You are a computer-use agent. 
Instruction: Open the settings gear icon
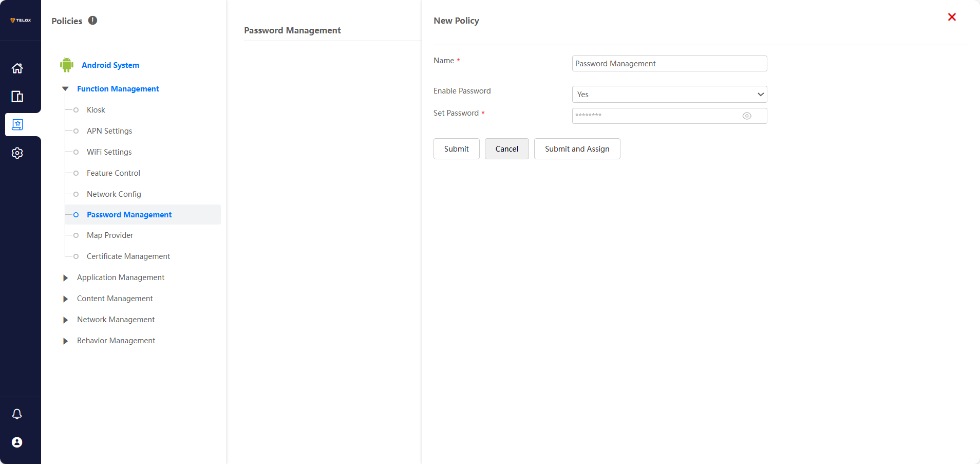[17, 153]
